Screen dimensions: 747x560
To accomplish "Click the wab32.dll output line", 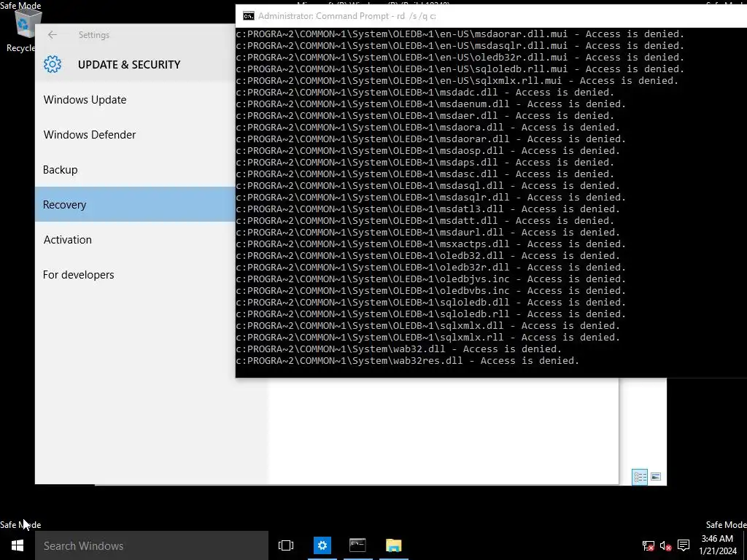I will 399,349.
